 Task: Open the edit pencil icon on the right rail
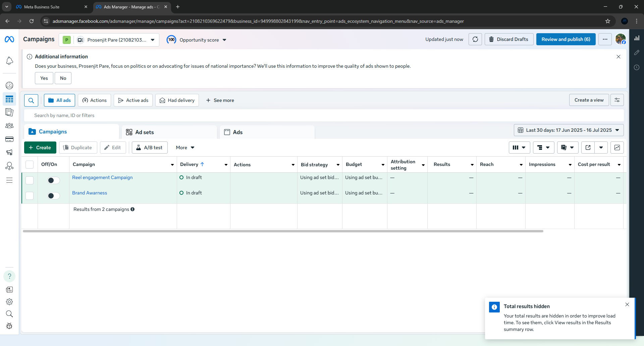(x=637, y=53)
